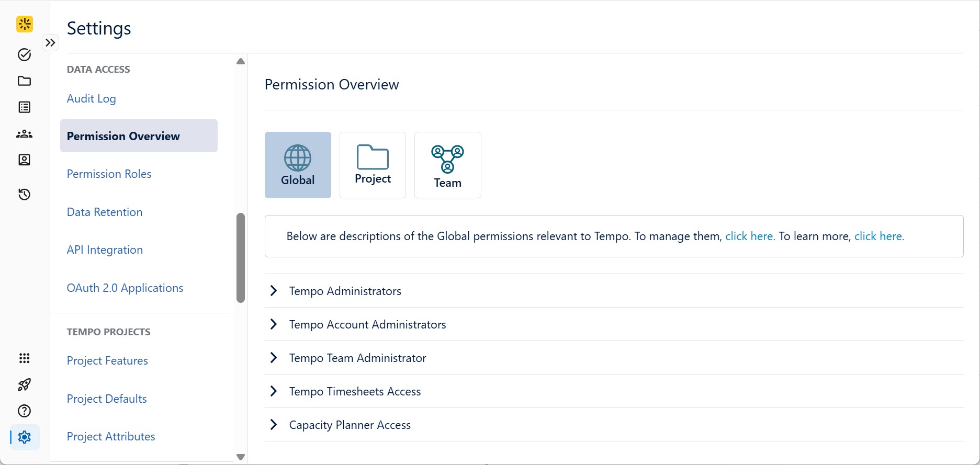Open the Teams icon in the sidebar
The image size is (980, 465).
24,134
